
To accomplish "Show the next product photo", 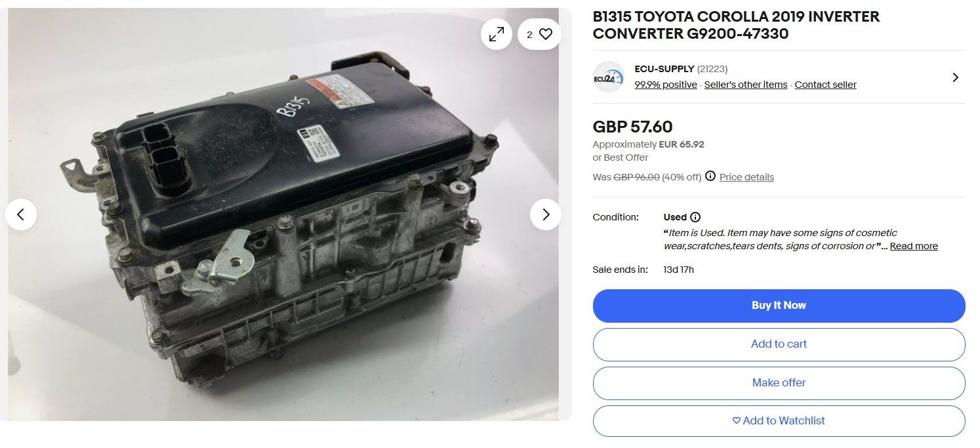I will pyautogui.click(x=546, y=214).
